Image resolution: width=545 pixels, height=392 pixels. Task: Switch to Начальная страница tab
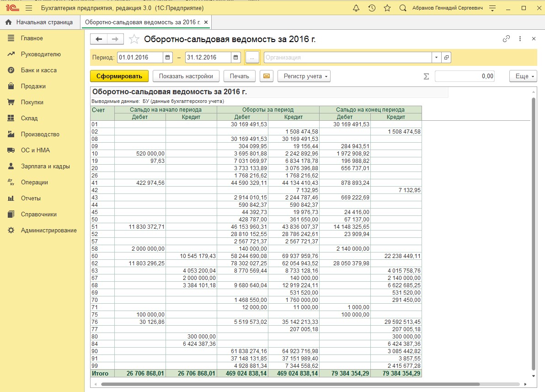tap(39, 22)
